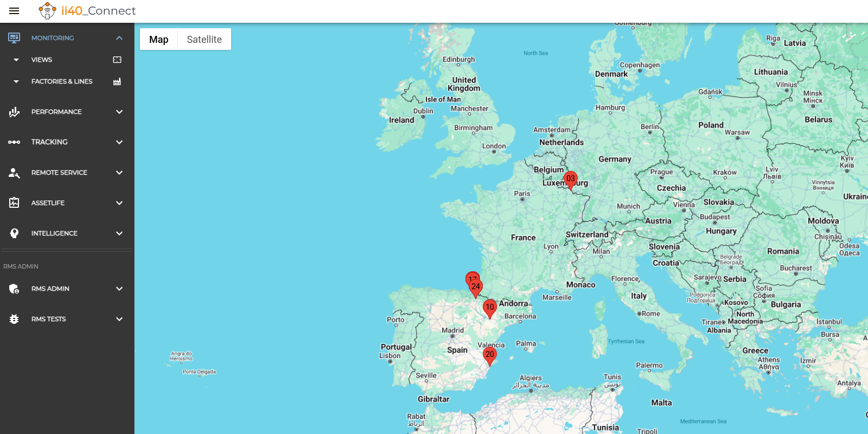Image resolution: width=868 pixels, height=434 pixels.
Task: Click the RMS Tests bug icon
Action: tap(14, 319)
